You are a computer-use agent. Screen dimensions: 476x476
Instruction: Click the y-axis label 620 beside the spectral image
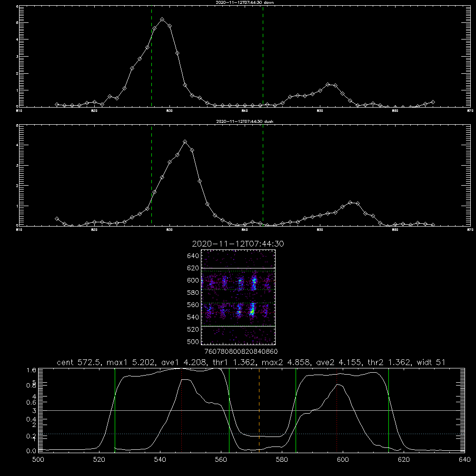click(x=193, y=268)
